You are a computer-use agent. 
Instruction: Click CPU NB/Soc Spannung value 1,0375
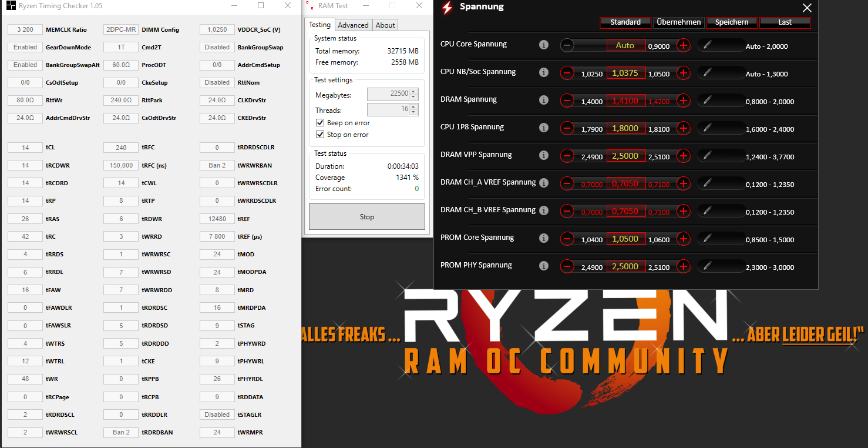click(x=625, y=73)
